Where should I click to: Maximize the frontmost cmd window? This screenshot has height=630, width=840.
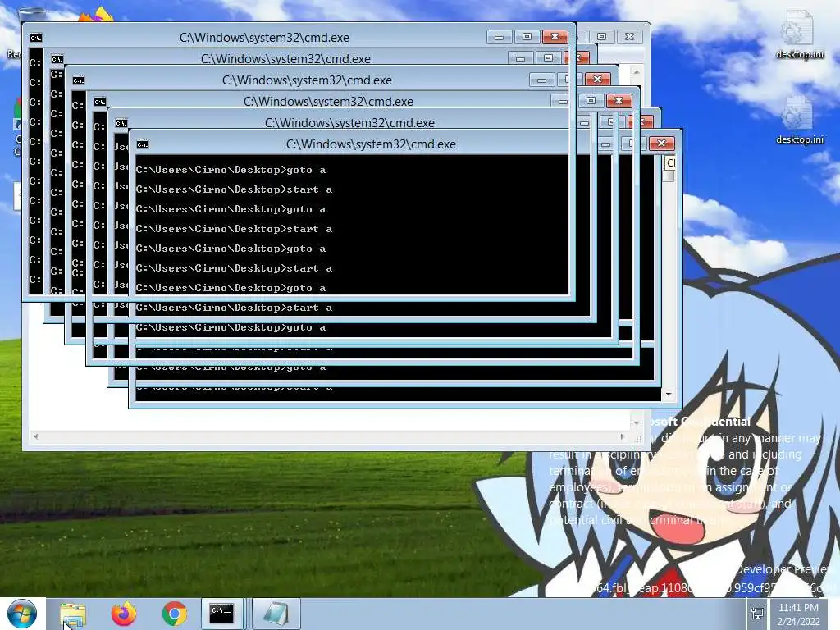pyautogui.click(x=527, y=37)
